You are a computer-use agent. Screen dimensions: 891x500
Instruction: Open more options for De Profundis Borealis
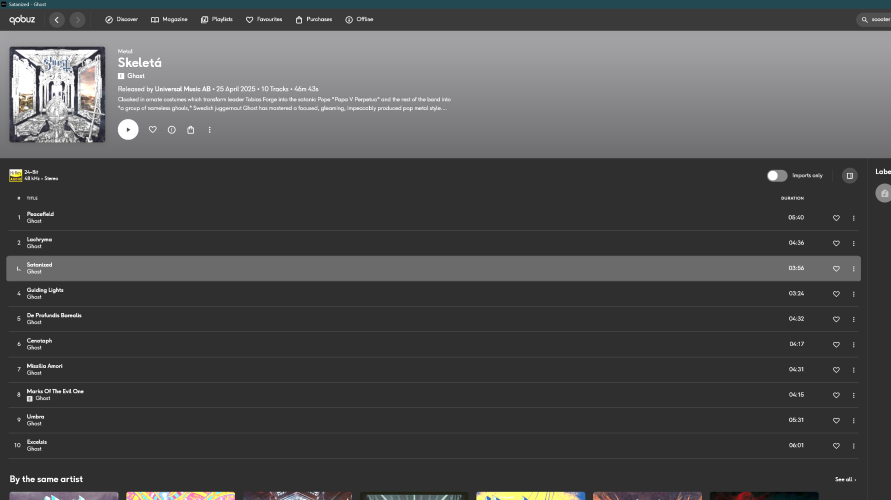[853, 319]
